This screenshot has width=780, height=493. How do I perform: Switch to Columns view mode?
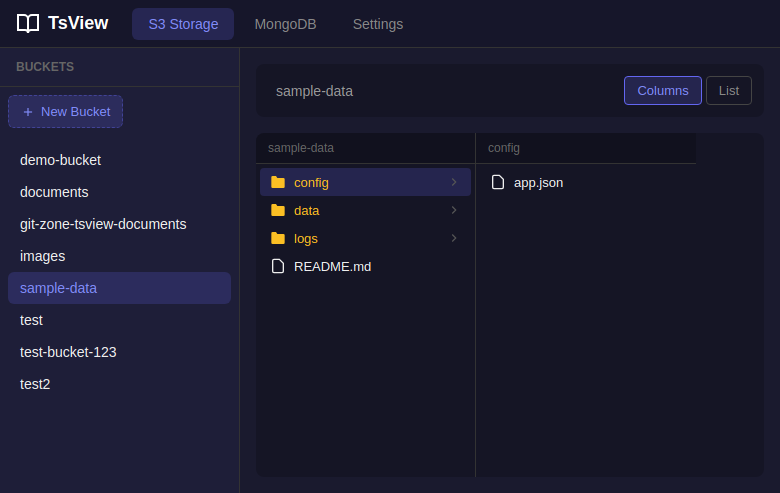click(x=662, y=91)
